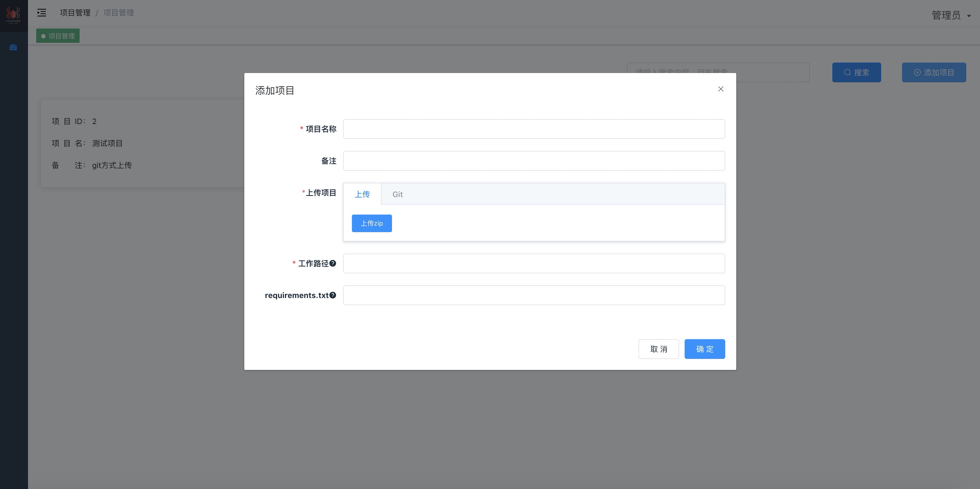Toggle the sidebar collapse hamburger icon
This screenshot has width=980, height=489.
[x=42, y=13]
